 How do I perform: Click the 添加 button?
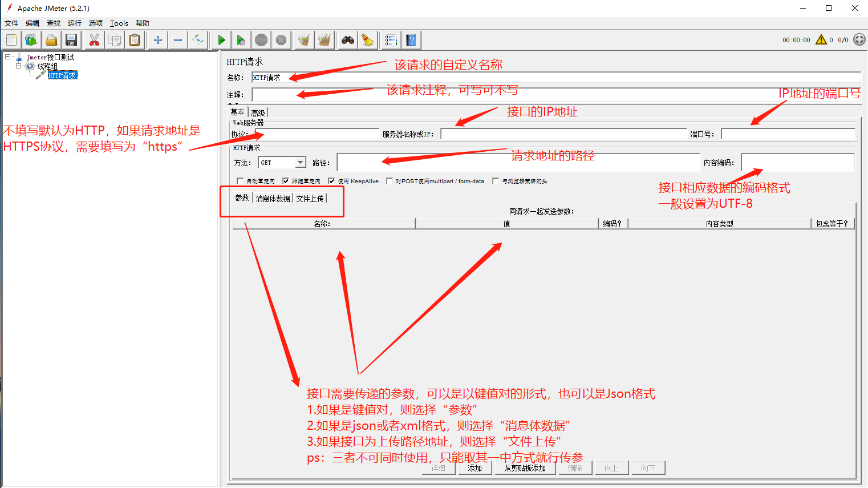(475, 468)
